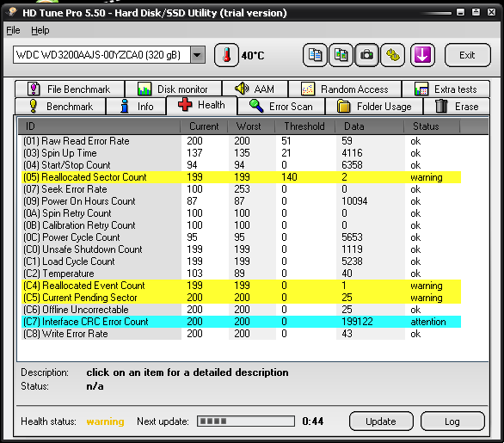Screen dimensions: 504x443
Task: Select the Reallocated Event Count row
Action: click(241, 286)
